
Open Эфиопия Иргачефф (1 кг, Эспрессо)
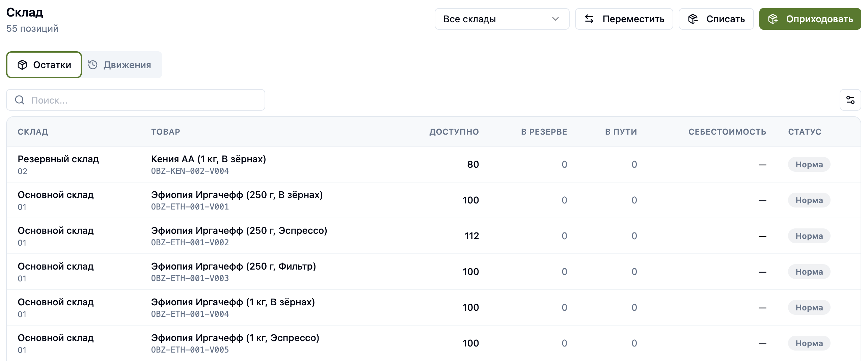[x=235, y=338]
